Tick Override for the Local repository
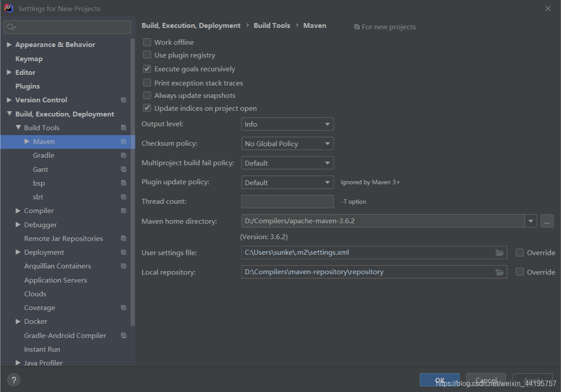The width and height of the screenshot is (561, 392). (520, 272)
